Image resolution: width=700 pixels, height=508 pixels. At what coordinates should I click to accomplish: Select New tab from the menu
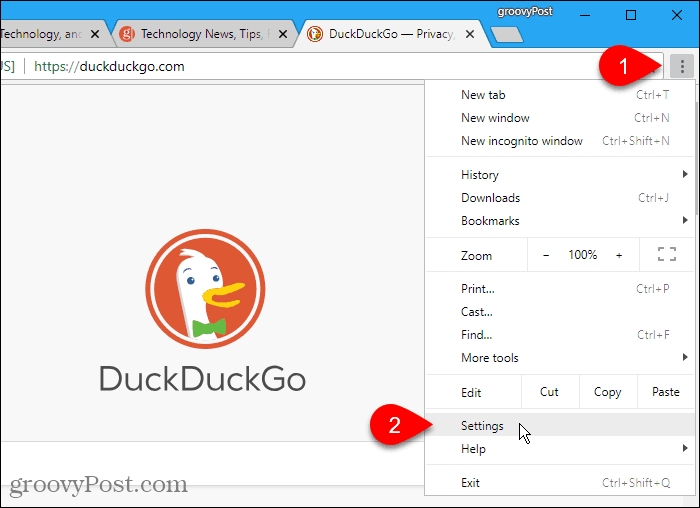(560, 95)
